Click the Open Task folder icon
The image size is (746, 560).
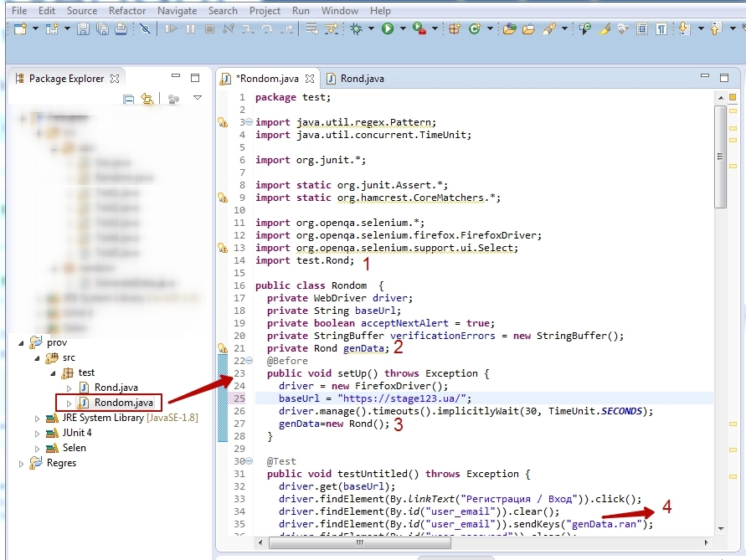(528, 29)
